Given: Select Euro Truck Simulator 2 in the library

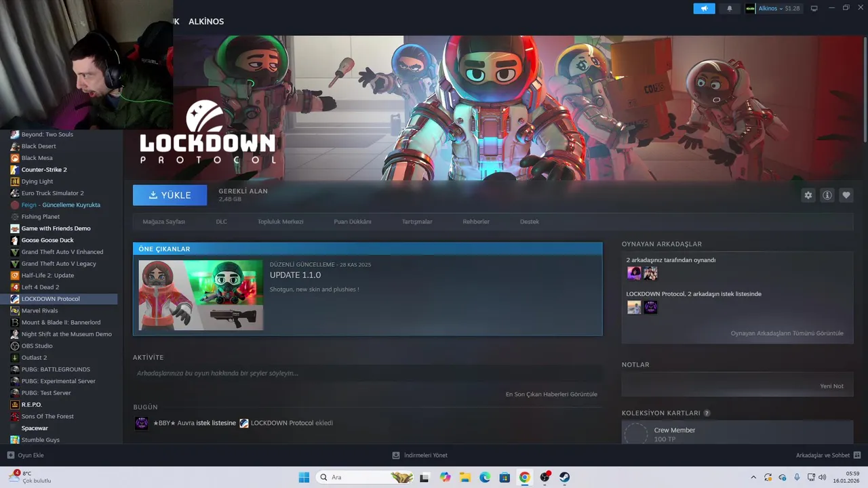Looking at the screenshot, I should click(52, 193).
